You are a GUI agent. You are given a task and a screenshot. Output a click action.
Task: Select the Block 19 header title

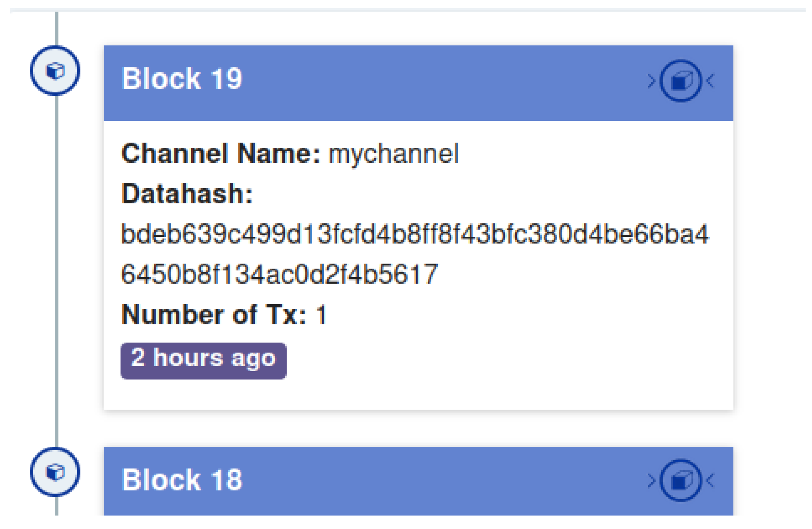(182, 79)
